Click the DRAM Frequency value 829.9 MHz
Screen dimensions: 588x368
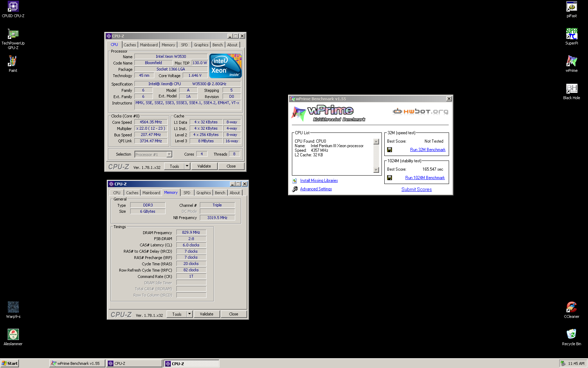[191, 232]
